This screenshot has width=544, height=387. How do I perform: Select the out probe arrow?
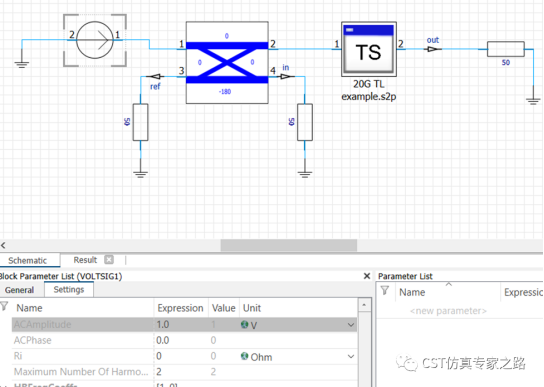433,49
